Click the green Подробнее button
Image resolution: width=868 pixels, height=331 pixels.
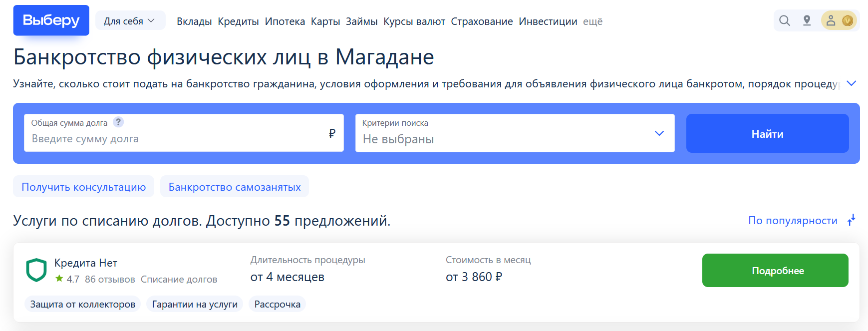pos(775,270)
